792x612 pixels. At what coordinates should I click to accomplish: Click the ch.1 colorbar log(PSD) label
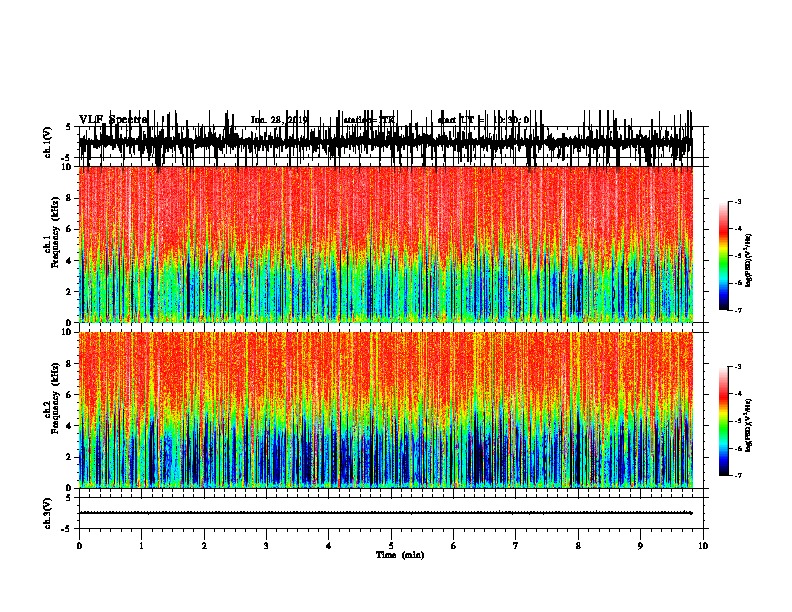pyautogui.click(x=748, y=261)
